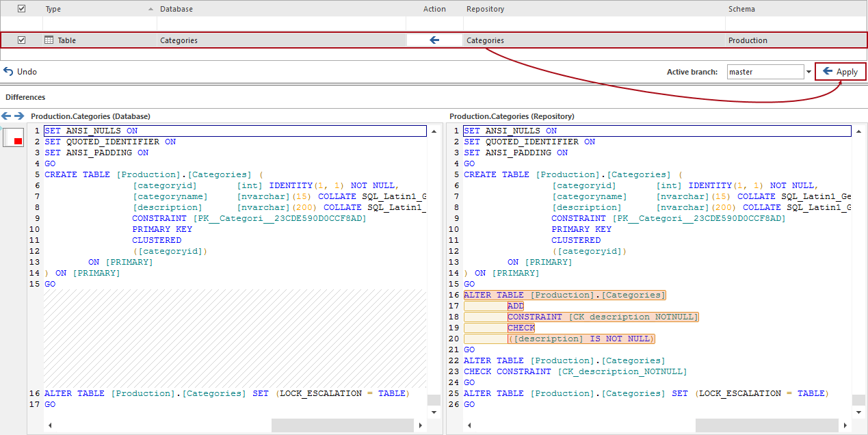
Task: Click the left-arrow sync icon in Action column
Action: [434, 40]
